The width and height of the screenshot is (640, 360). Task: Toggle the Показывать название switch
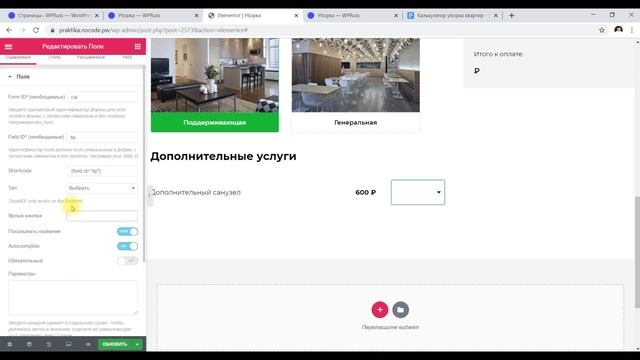[x=127, y=231]
